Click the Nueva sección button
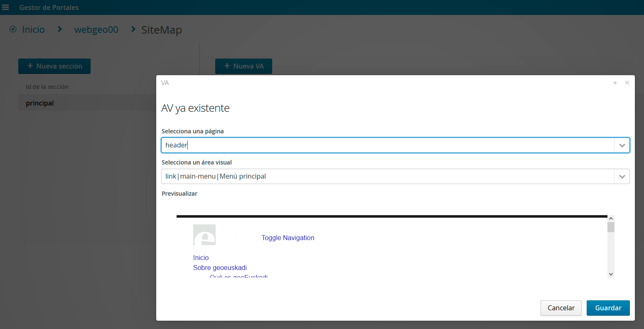Screen dimensions: 644x329 point(54,66)
